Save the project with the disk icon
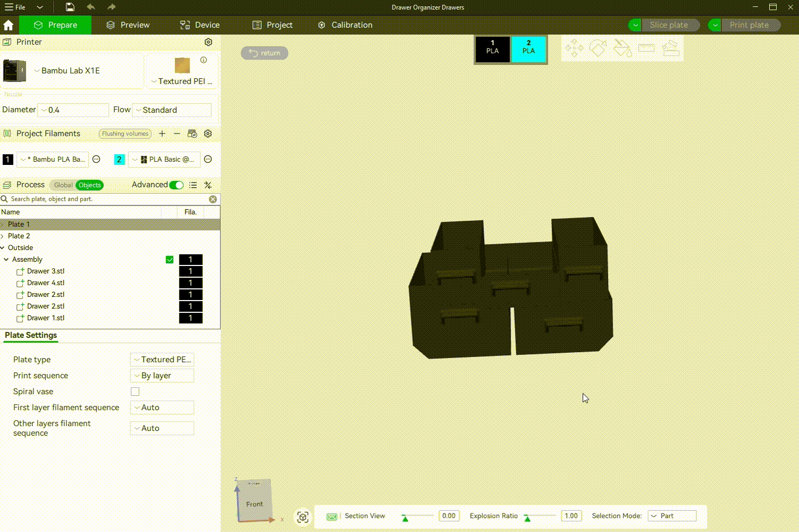This screenshot has height=532, width=799. pos(70,7)
